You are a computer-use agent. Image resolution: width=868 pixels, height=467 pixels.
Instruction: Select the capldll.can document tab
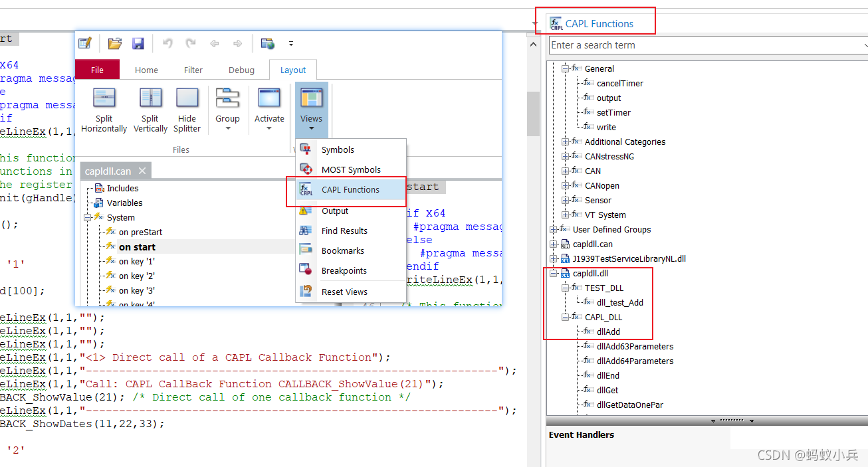108,171
